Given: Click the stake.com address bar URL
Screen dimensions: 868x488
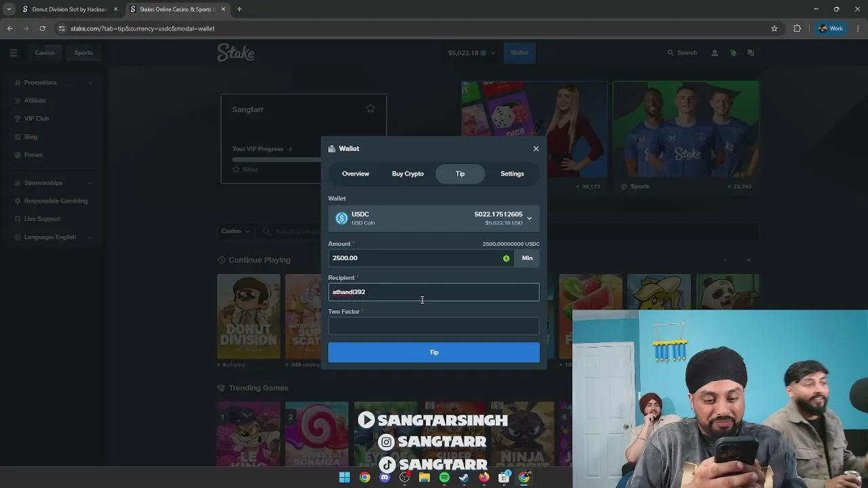Looking at the screenshot, I should 142,28.
